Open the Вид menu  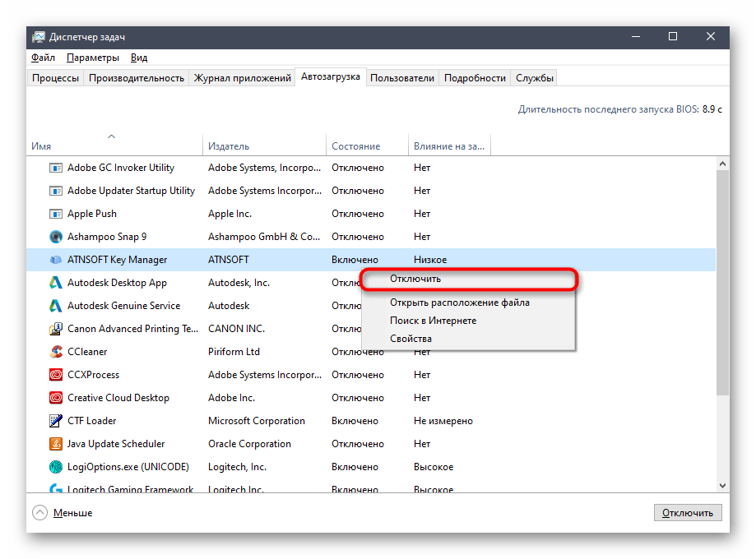pos(139,58)
